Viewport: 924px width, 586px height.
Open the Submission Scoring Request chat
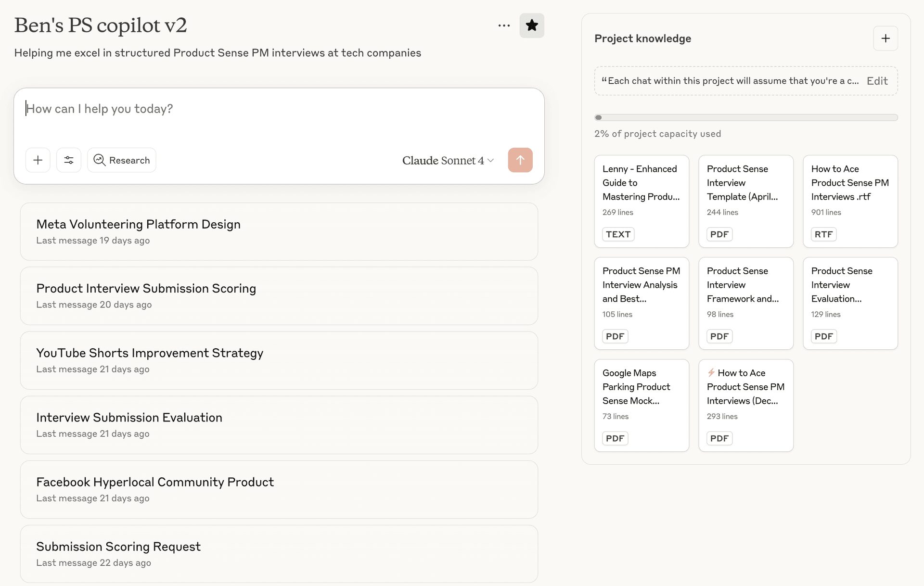(279, 554)
